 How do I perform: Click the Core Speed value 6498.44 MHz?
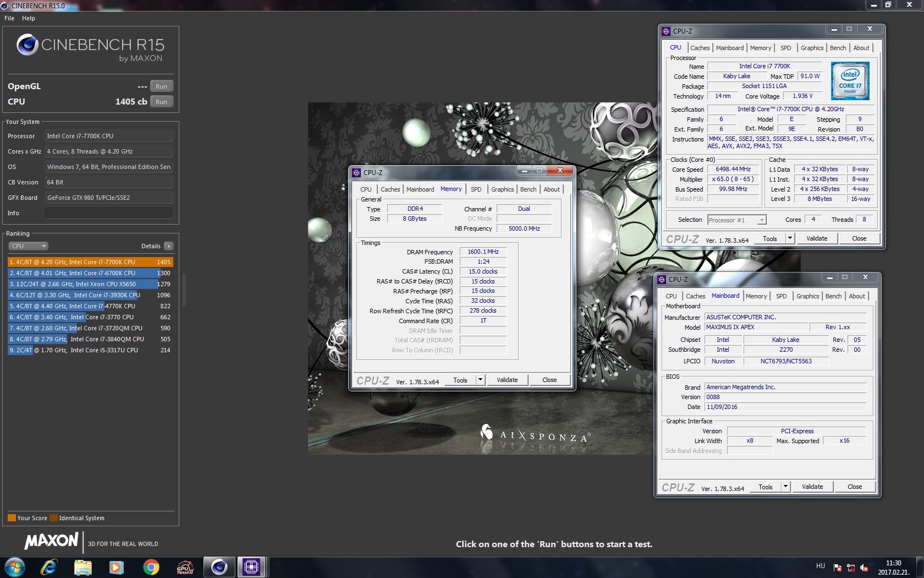point(733,170)
